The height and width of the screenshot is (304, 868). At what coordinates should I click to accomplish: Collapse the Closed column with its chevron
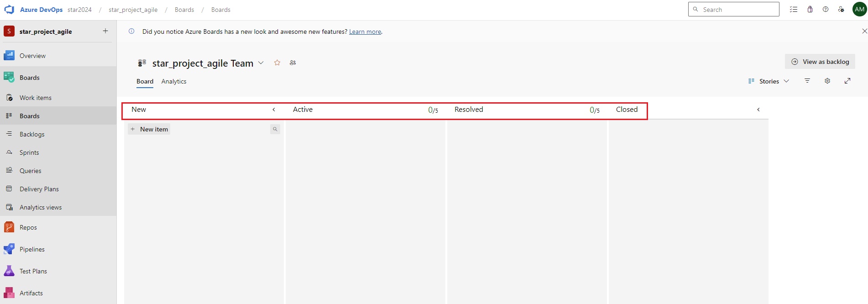(758, 110)
